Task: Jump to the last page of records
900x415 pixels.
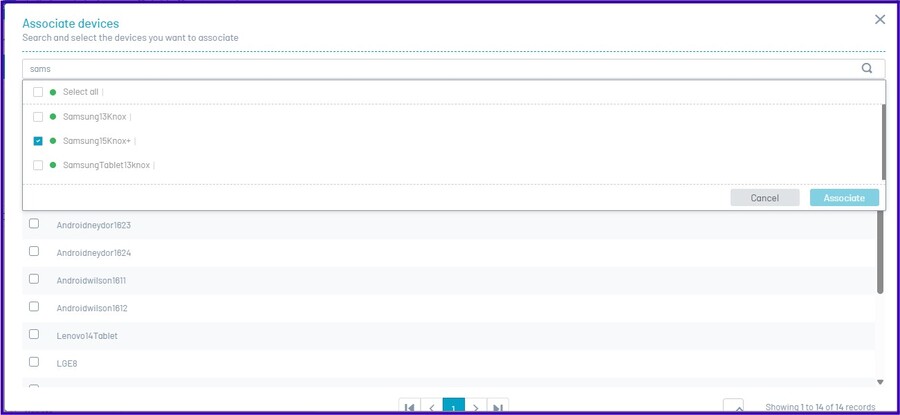Action: (498, 407)
